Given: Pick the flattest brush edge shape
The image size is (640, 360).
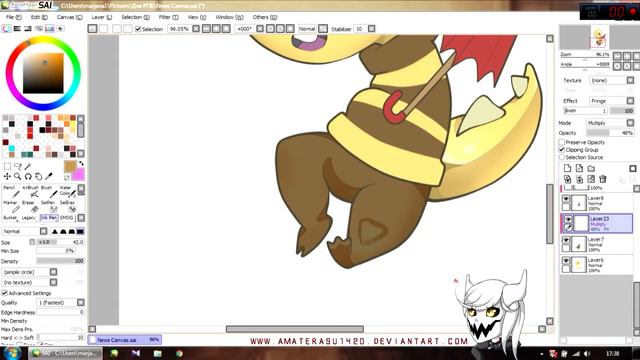Looking at the screenshot, I should click(x=80, y=231).
